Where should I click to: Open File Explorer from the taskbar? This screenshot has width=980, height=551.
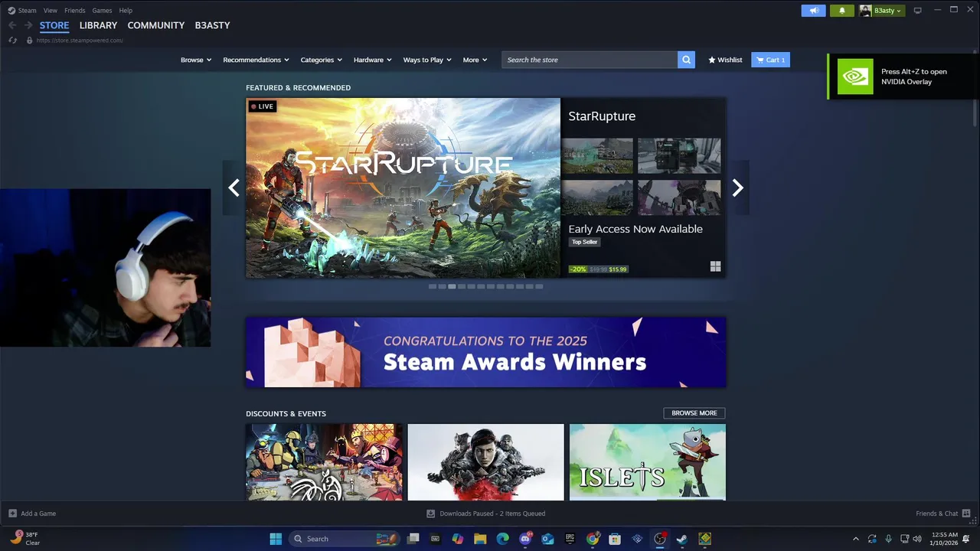[x=480, y=539]
